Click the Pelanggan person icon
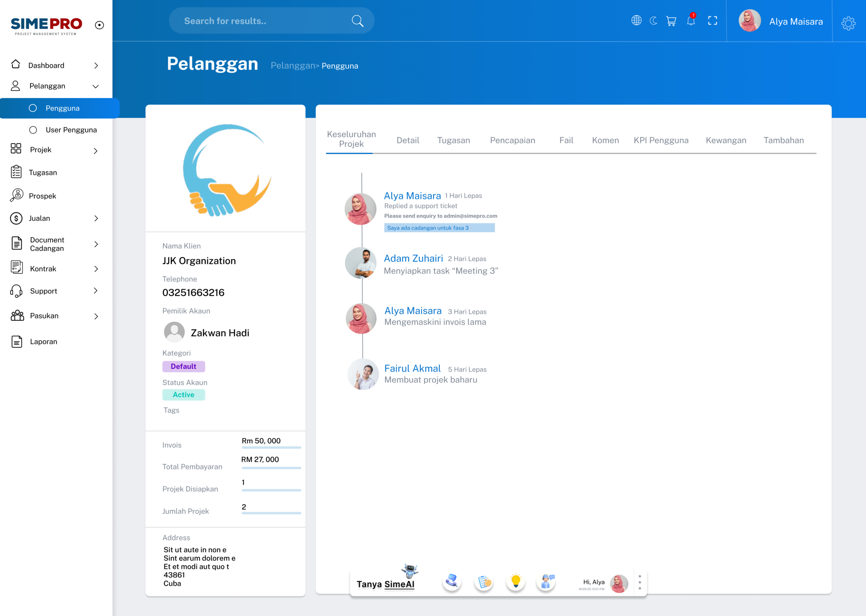Screen dimensions: 866x616 tap(15, 86)
